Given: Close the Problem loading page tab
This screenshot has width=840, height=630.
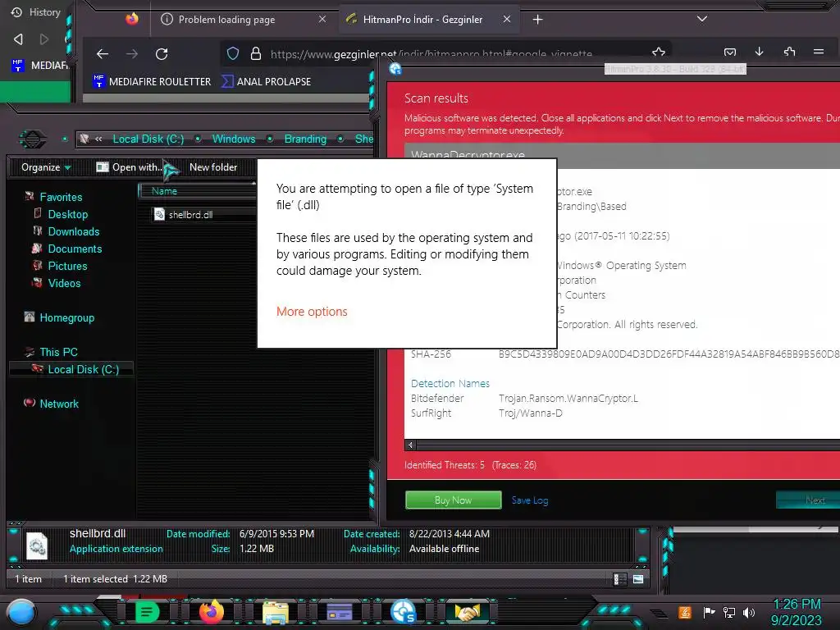Looking at the screenshot, I should [x=322, y=20].
